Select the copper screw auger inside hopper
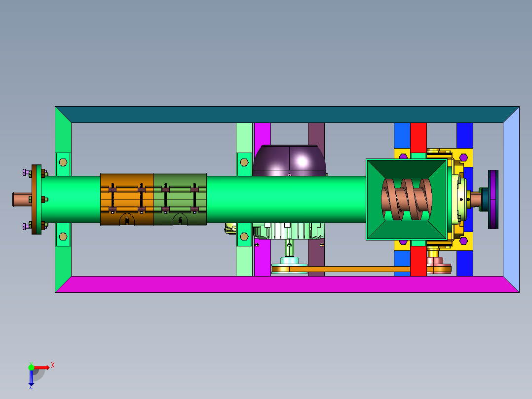Viewport: 532px width, 399px height. (407, 199)
